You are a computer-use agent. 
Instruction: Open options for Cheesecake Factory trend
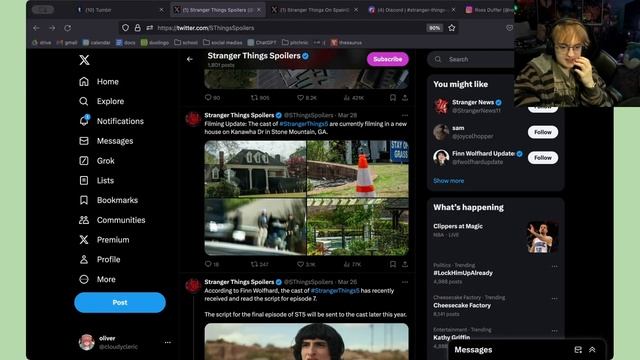tap(554, 298)
